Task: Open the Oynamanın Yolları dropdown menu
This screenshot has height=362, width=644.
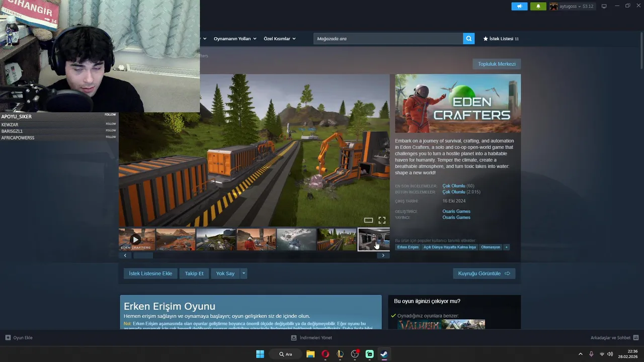Action: pos(235,39)
